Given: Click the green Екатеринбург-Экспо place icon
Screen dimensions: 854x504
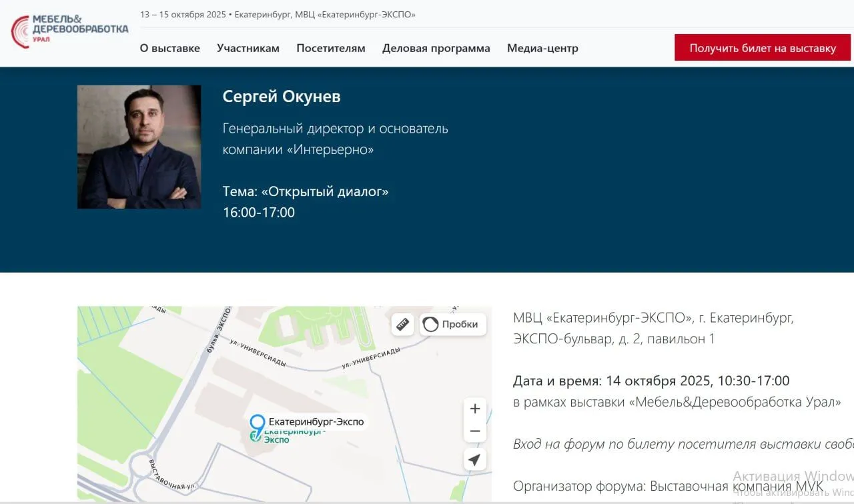Looking at the screenshot, I should click(x=255, y=436).
